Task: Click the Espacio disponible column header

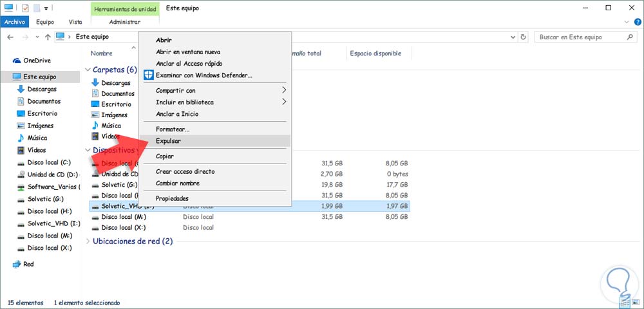Action: pos(375,53)
